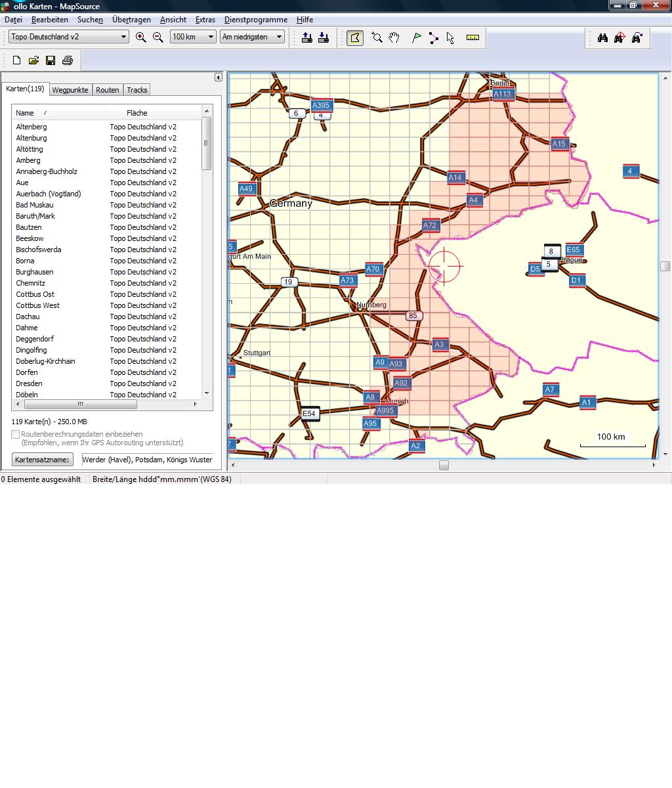Select the Hand pan tool

click(394, 37)
